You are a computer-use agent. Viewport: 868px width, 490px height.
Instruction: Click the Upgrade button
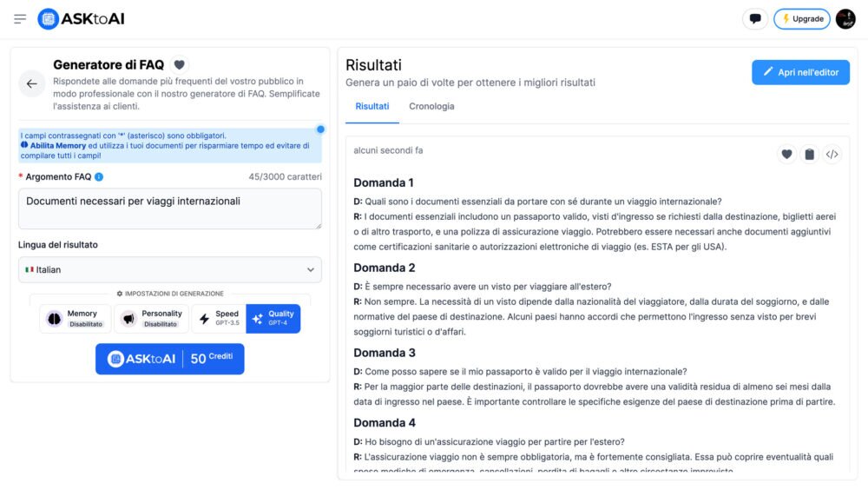[801, 19]
